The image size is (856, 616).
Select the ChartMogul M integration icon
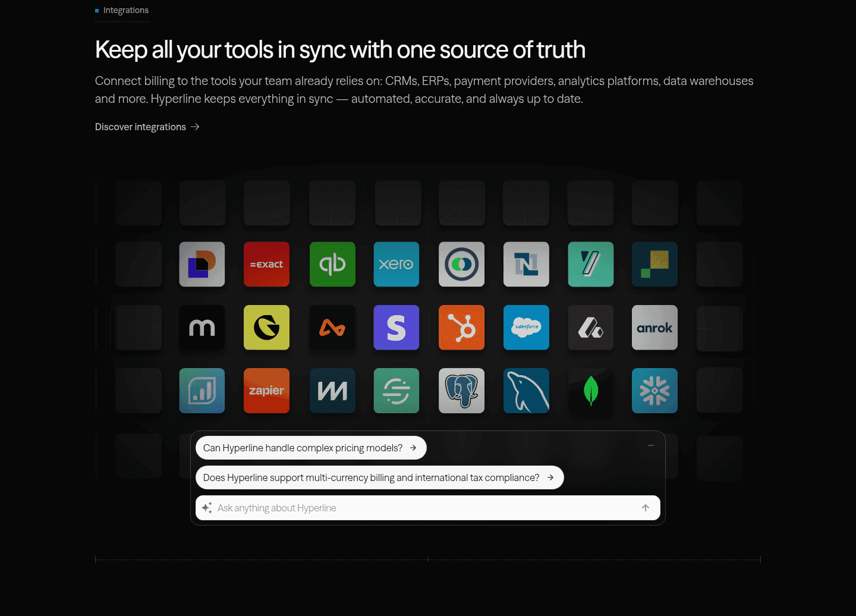(332, 391)
